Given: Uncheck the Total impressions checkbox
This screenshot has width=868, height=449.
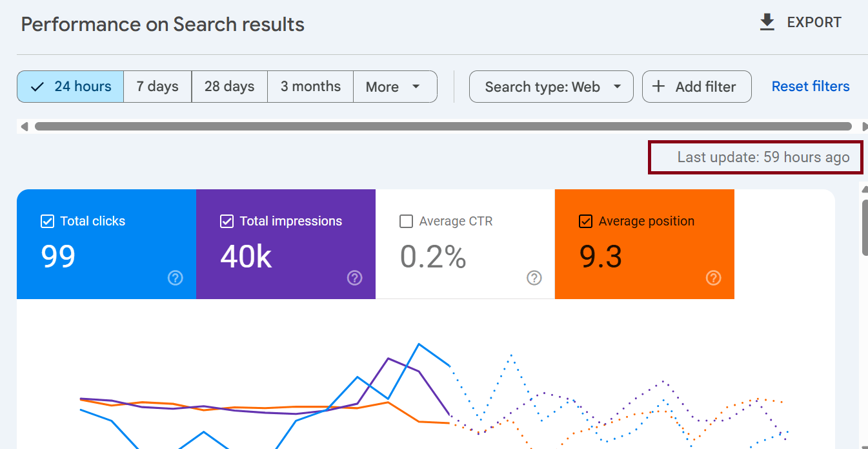Looking at the screenshot, I should pos(227,221).
